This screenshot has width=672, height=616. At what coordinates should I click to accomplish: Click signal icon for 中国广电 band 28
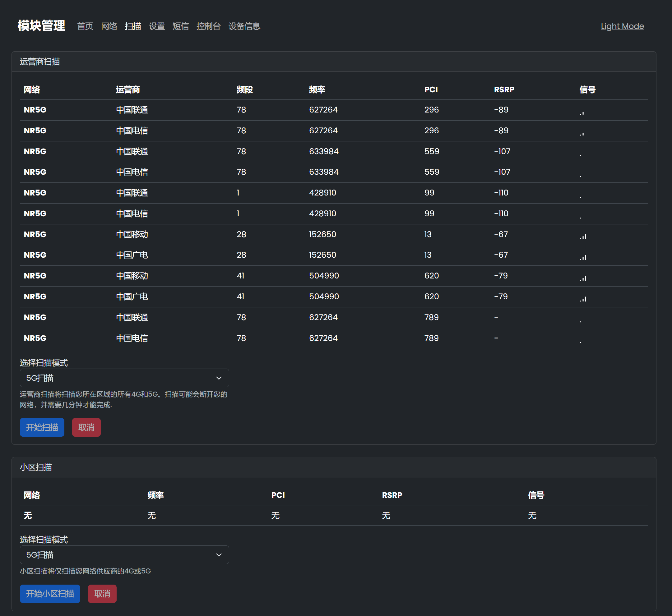(x=583, y=257)
